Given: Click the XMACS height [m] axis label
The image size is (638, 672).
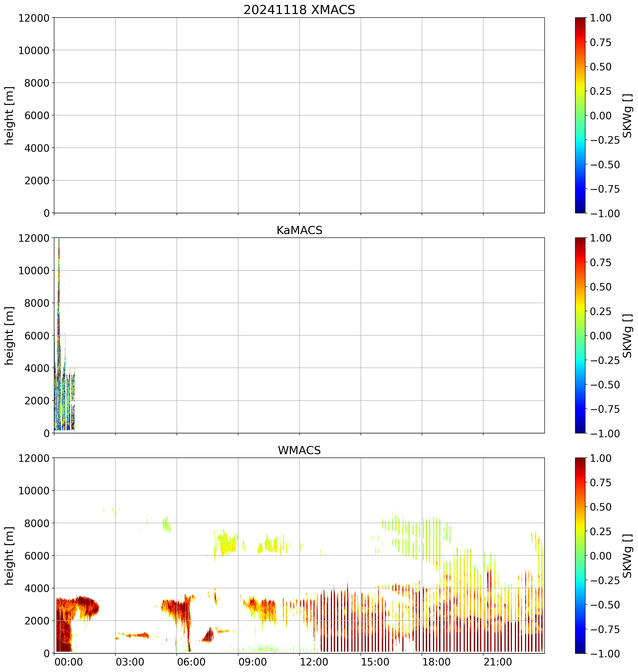Looking at the screenshot, I should (9, 116).
